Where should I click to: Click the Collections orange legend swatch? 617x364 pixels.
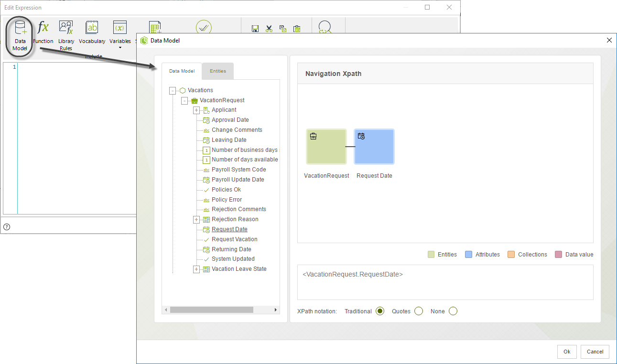[511, 255]
